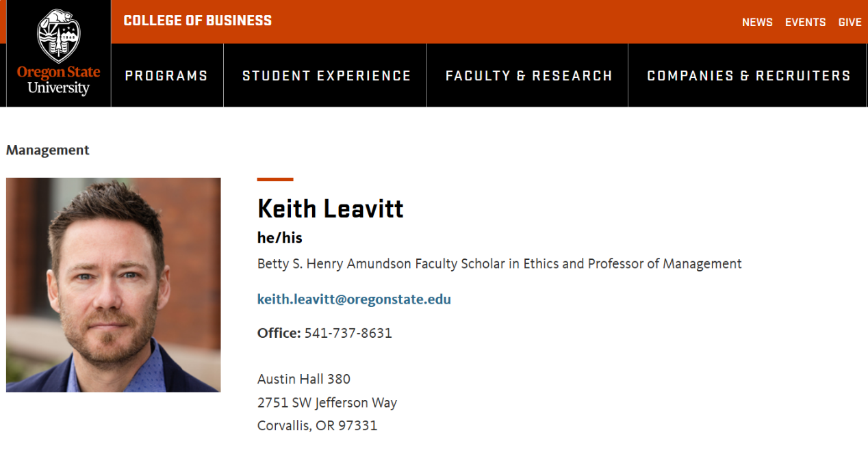The image size is (868, 452).
Task: Open the Faculty & Research menu
Action: point(528,76)
